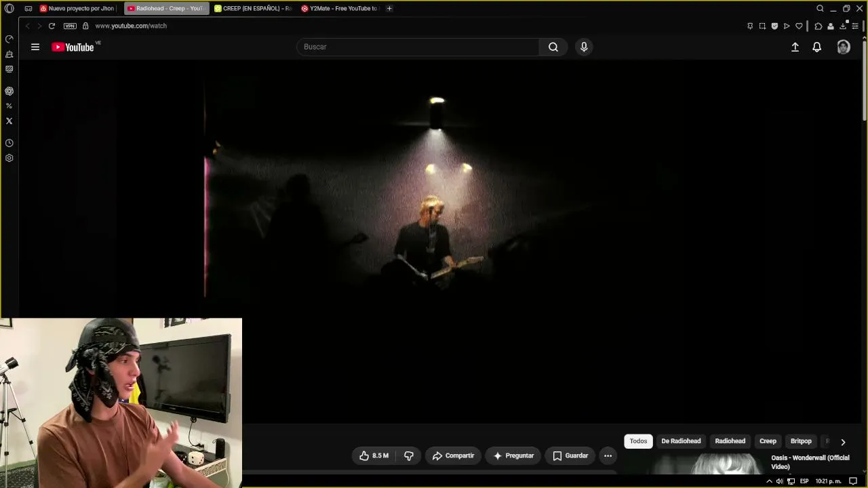View site security lock information
The image size is (868, 488).
click(85, 26)
